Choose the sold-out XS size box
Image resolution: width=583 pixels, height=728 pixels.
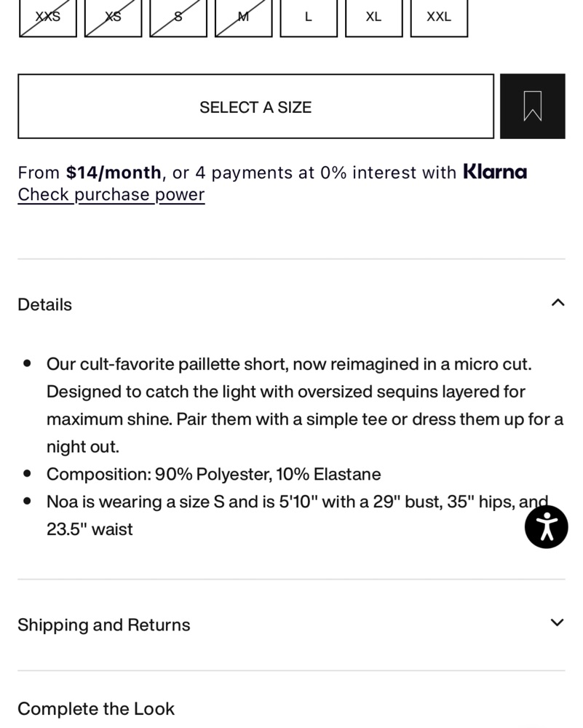pyautogui.click(x=114, y=17)
